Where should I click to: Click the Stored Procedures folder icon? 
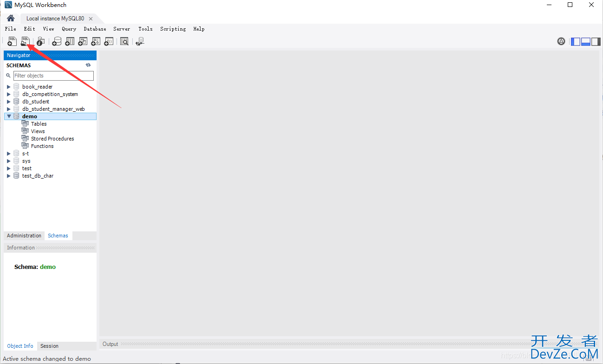click(x=25, y=139)
